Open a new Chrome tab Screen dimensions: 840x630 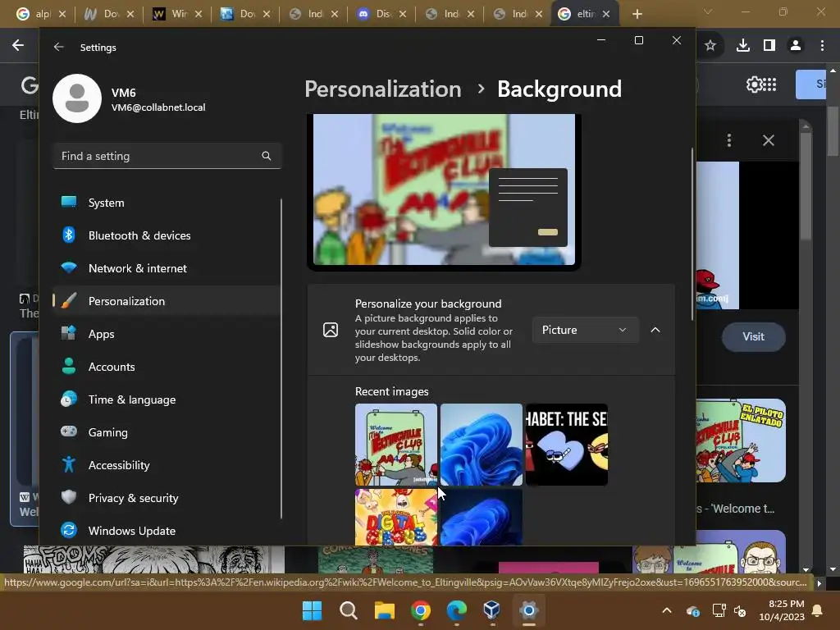pos(637,14)
